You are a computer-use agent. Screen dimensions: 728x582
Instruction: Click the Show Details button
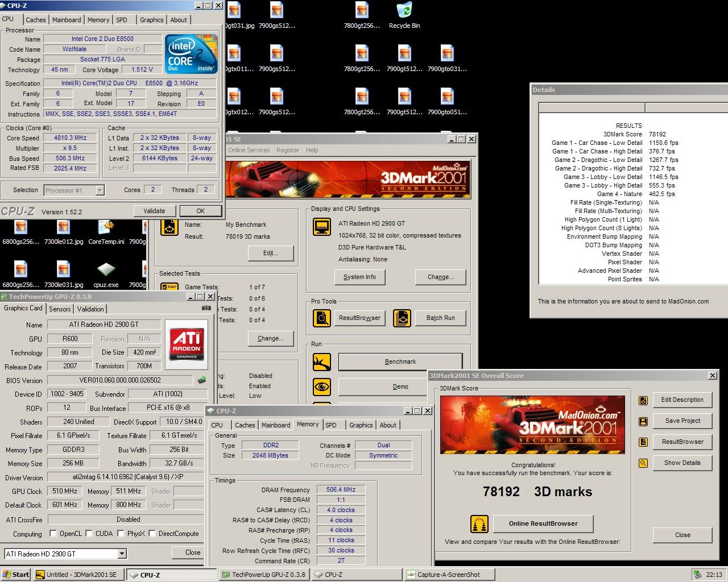pos(682,463)
